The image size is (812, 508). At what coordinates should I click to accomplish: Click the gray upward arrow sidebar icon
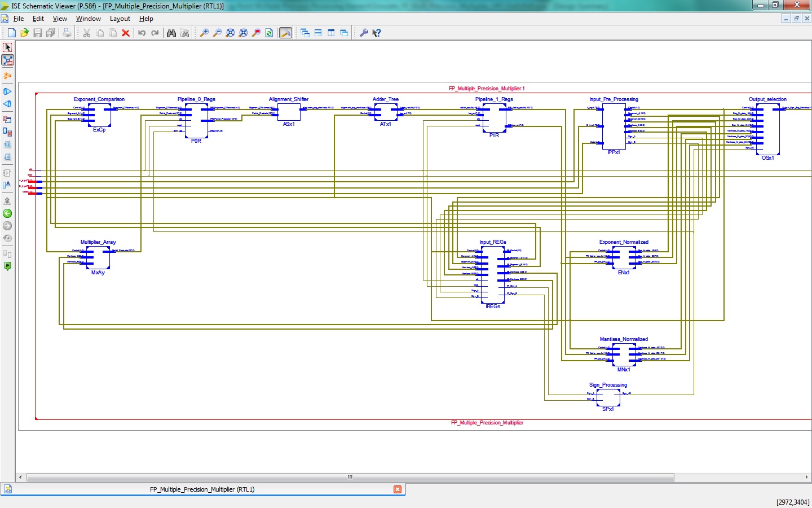click(x=7, y=200)
